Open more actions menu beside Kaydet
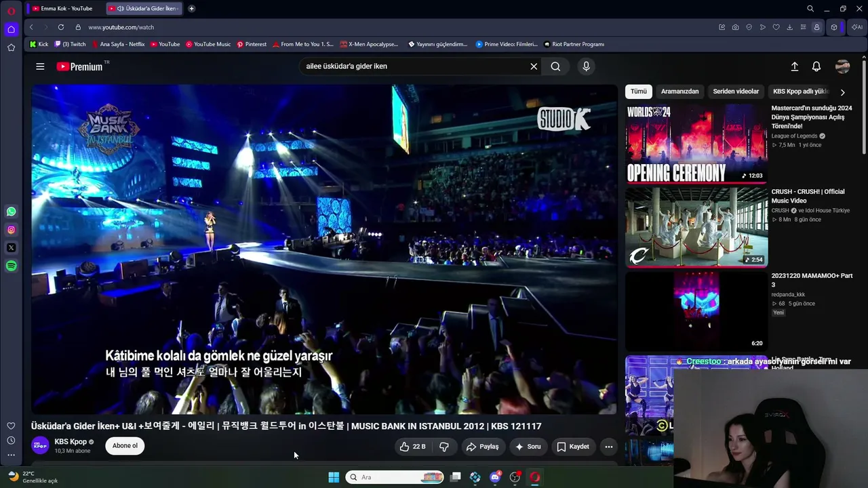This screenshot has height=488, width=868. coord(608,447)
